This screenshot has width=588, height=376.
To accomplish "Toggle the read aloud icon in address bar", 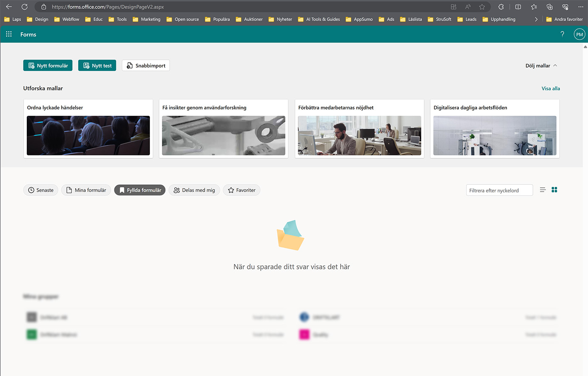I will pos(468,7).
